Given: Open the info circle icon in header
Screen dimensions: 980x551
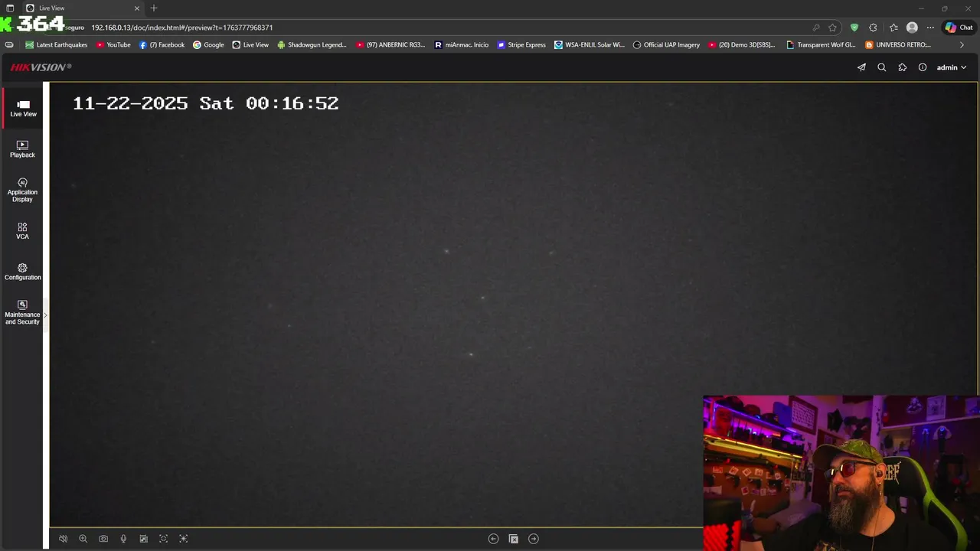Looking at the screenshot, I should 923,67.
